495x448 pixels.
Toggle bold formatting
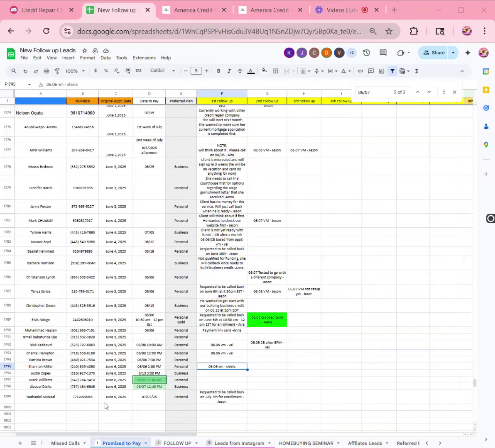click(218, 71)
